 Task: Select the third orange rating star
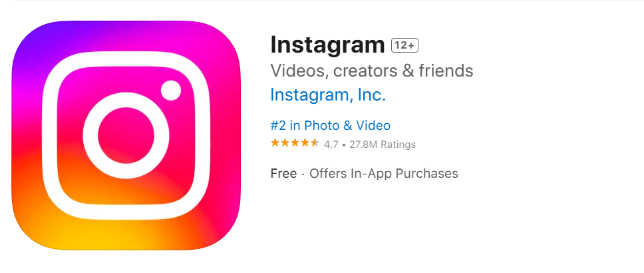point(295,143)
